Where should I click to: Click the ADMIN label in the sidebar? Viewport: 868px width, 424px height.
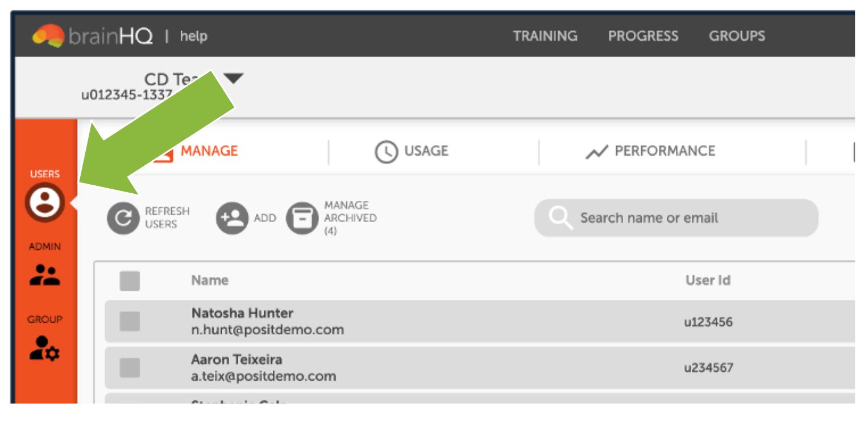(x=44, y=247)
